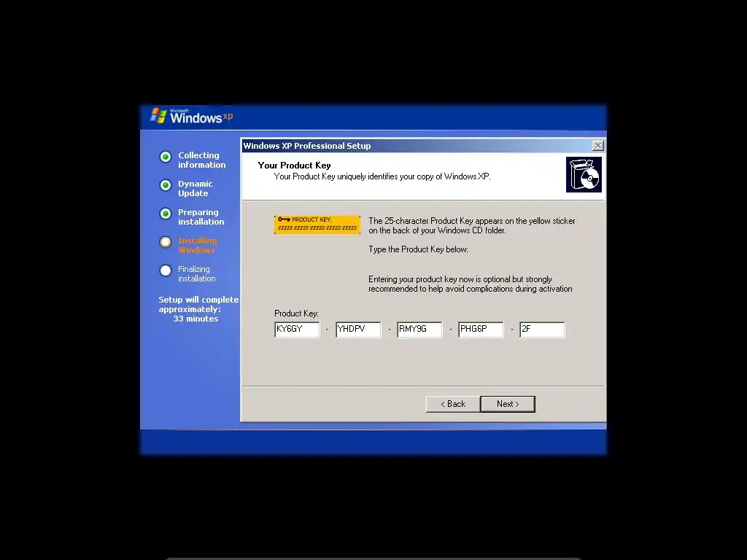The height and width of the screenshot is (560, 747).
Task: Click the Finalizing installation step indicator
Action: (x=166, y=271)
